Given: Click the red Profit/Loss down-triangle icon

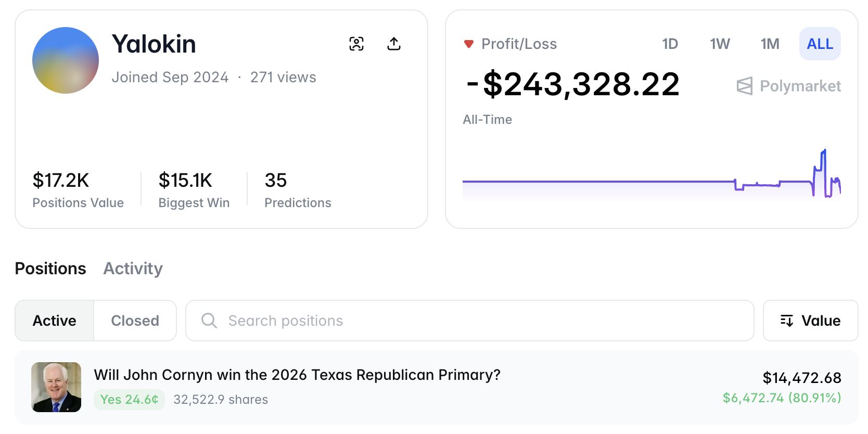Looking at the screenshot, I should 469,44.
